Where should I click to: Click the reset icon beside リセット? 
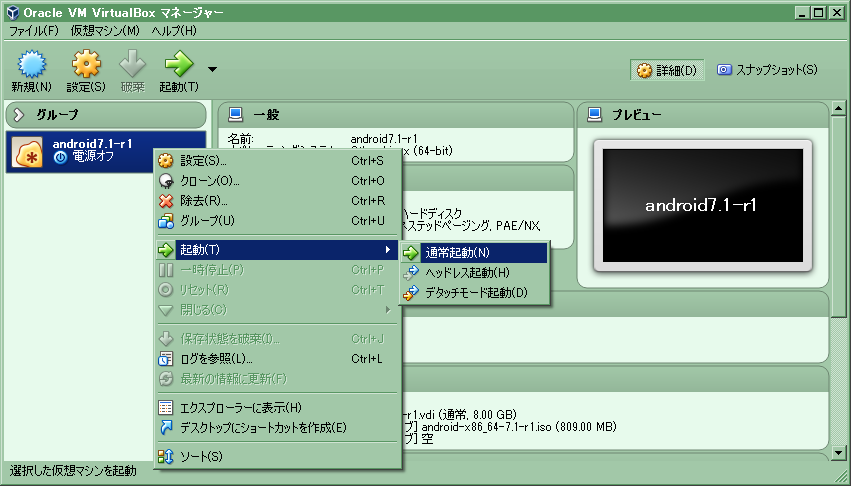(x=166, y=290)
